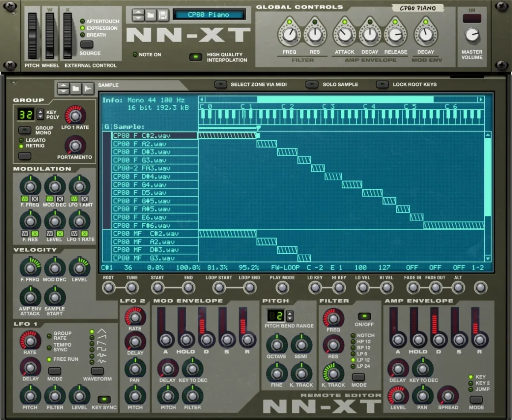Toggle Lock Root Keys

coord(382,84)
